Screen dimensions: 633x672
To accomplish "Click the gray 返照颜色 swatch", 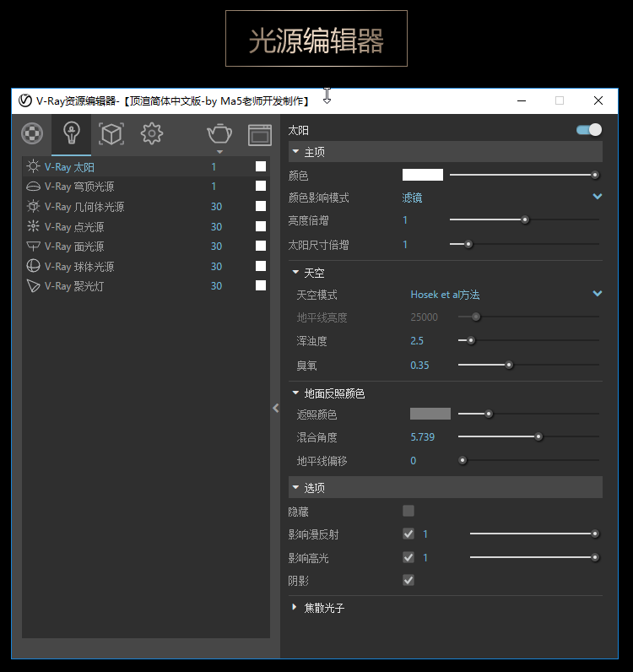I will coord(430,414).
